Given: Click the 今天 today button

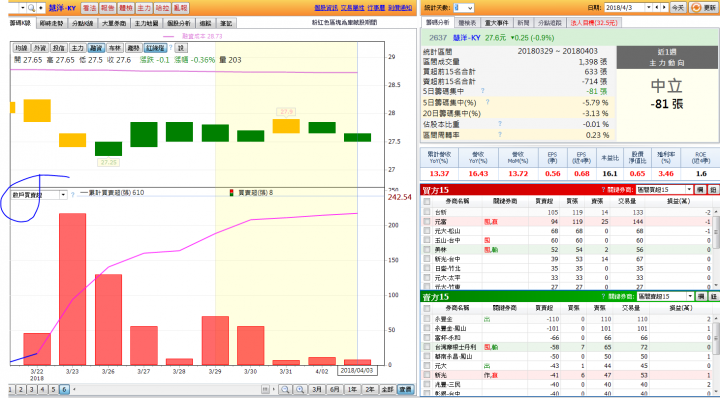Looking at the screenshot, I should 678,8.
